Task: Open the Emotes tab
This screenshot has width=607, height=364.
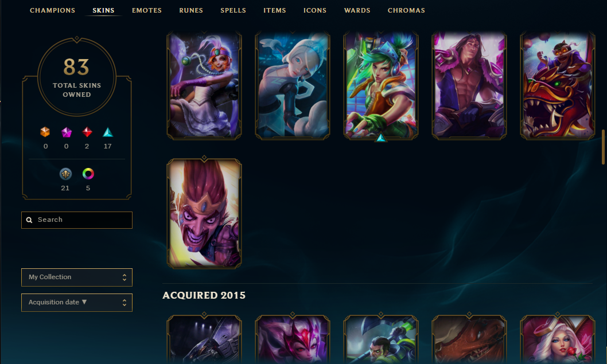Action: point(147,10)
